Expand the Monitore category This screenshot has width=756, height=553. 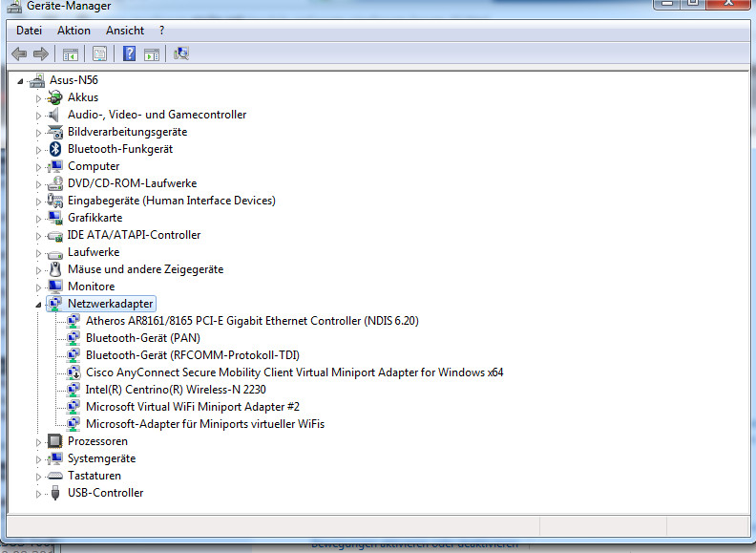point(38,288)
